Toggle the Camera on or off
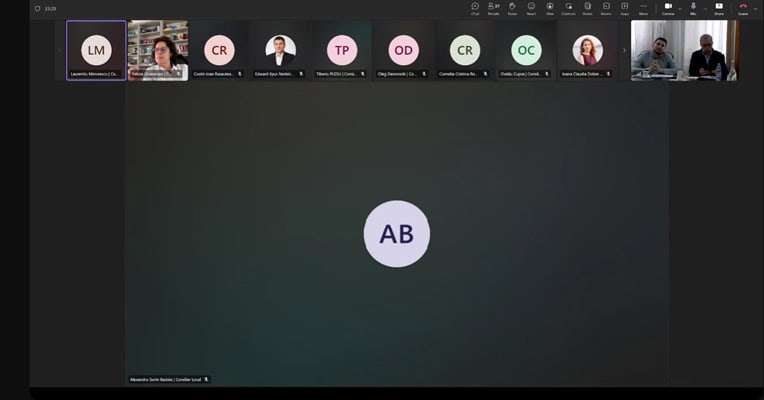Viewport: 764px width, 400px height. (x=667, y=8)
